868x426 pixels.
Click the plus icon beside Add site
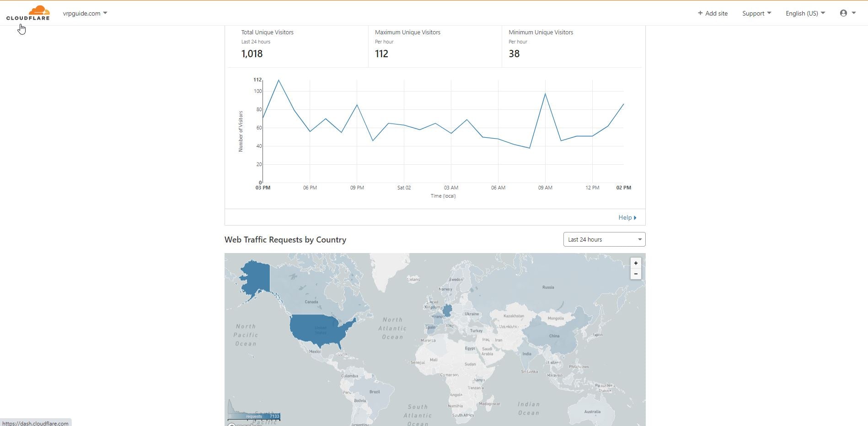[700, 13]
